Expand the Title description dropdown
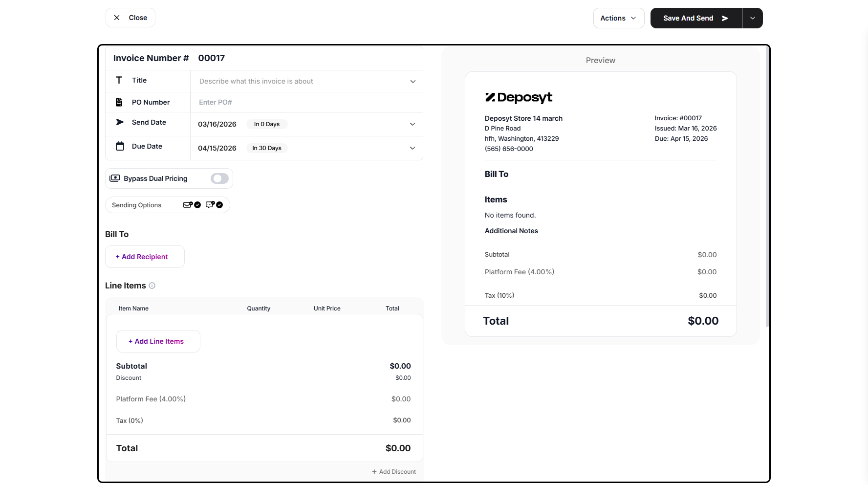868x485 pixels. (x=413, y=82)
